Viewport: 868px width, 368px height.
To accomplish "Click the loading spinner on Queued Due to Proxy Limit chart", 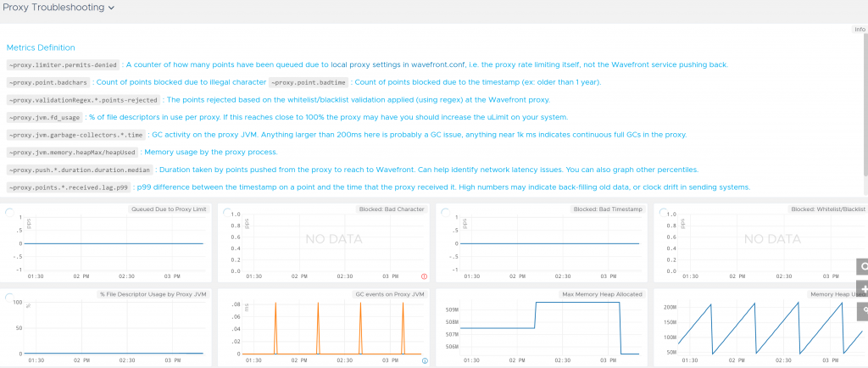I will point(8,213).
